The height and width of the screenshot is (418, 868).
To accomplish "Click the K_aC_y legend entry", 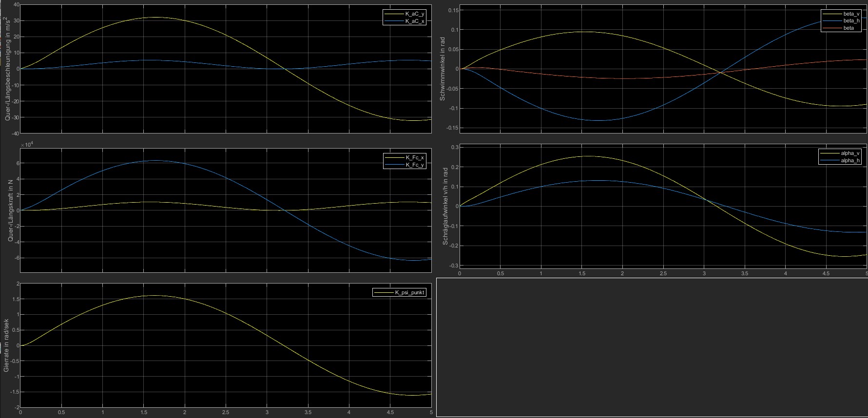I will 415,14.
